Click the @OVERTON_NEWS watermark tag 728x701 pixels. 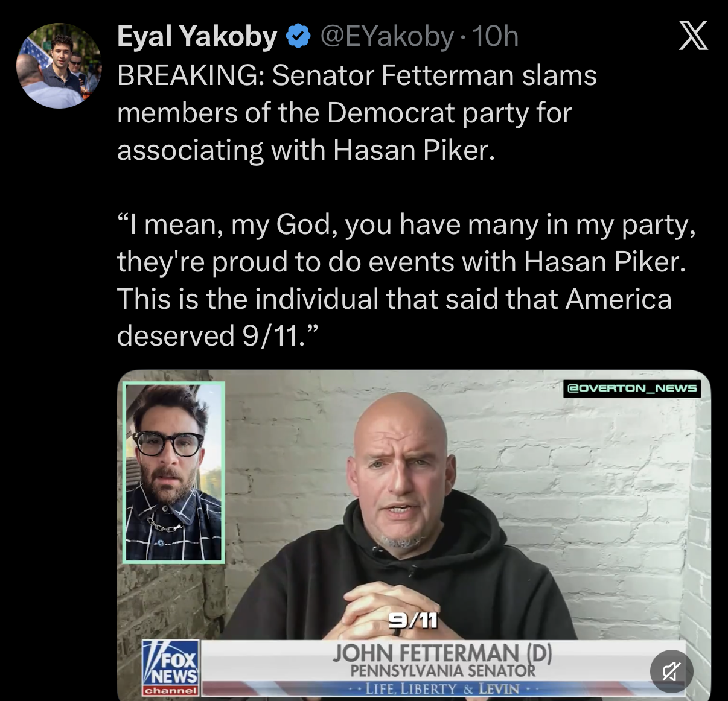click(631, 388)
